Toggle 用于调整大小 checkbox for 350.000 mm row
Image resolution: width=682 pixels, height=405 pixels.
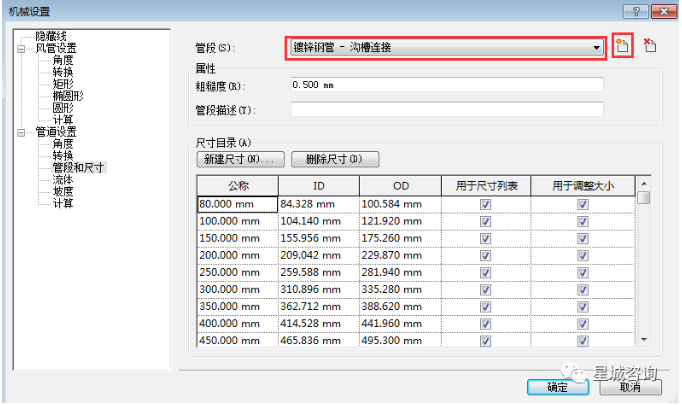(583, 307)
